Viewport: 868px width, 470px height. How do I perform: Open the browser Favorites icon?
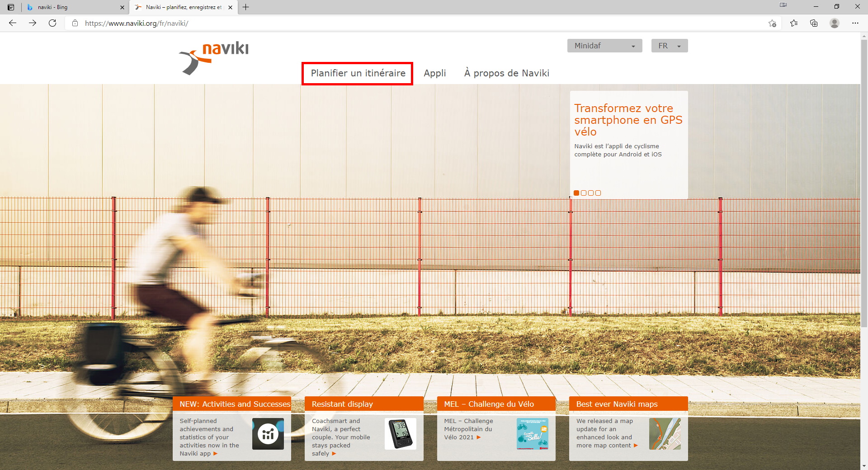coord(793,23)
